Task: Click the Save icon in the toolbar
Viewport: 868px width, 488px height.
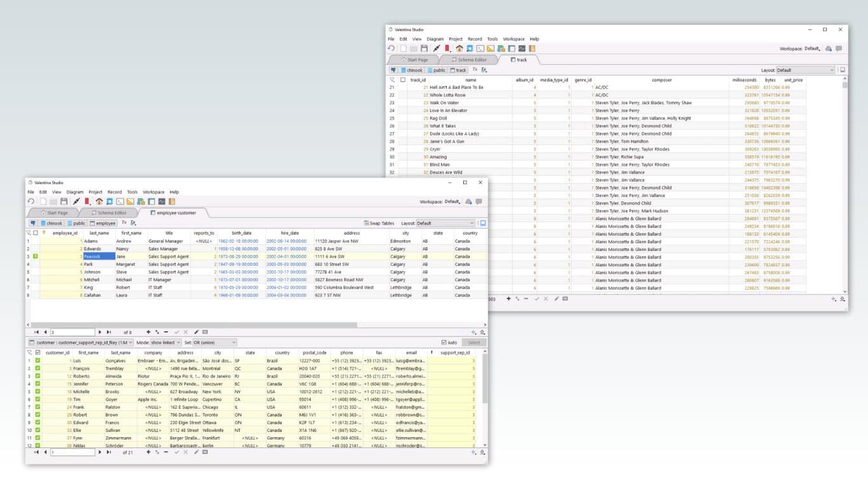Action: [64, 201]
